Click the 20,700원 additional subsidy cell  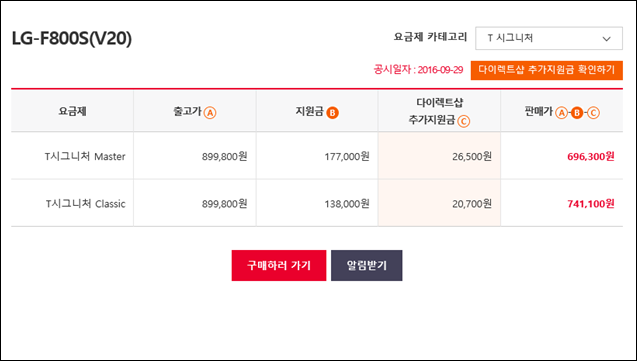point(439,203)
